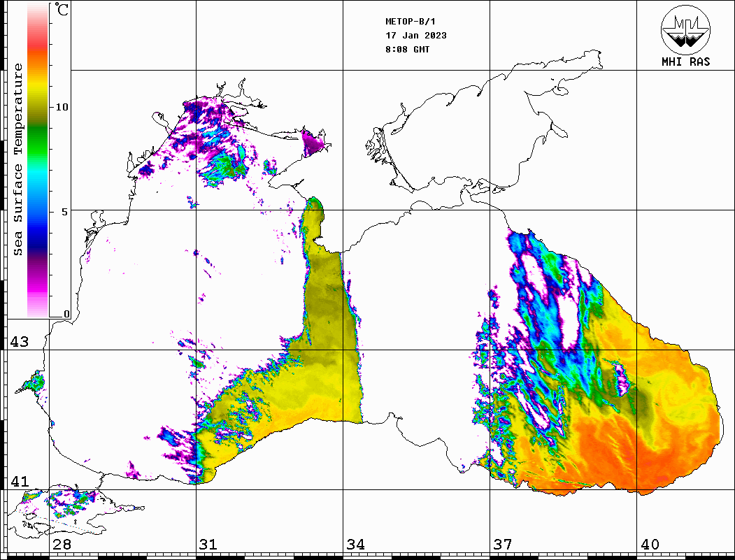735x560 pixels.
Task: Click the longitude label '40'
Action: coord(650,545)
